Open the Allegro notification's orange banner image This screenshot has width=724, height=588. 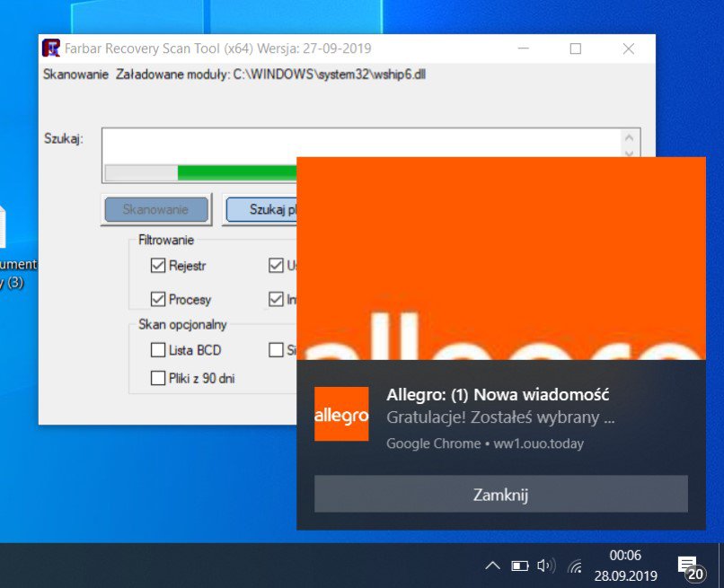(501, 259)
